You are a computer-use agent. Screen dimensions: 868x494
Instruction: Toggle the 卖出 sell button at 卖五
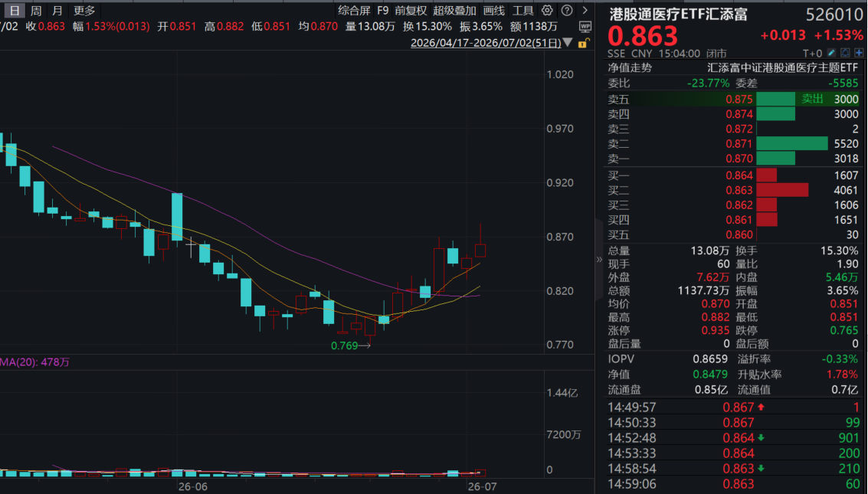812,99
